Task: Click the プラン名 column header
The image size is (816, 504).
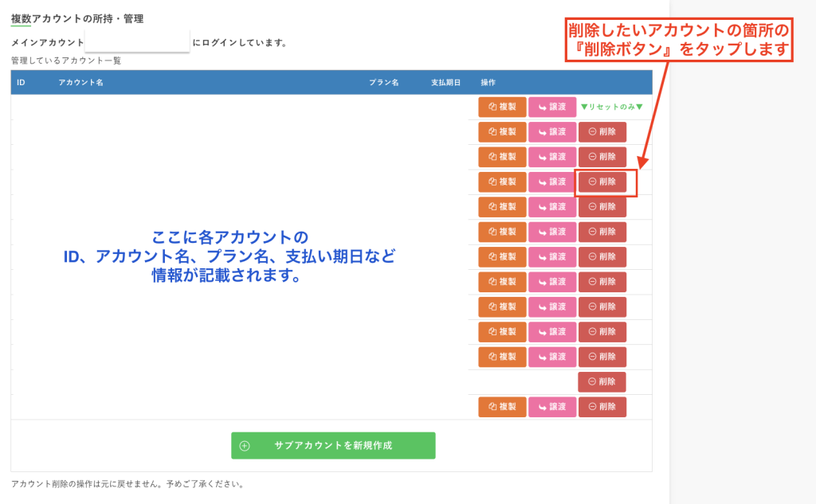Action: [383, 83]
